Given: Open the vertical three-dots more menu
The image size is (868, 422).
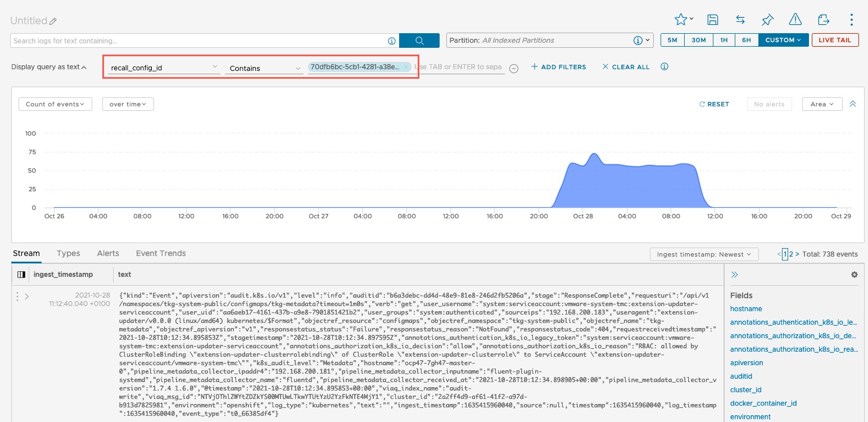Looking at the screenshot, I should (x=852, y=20).
